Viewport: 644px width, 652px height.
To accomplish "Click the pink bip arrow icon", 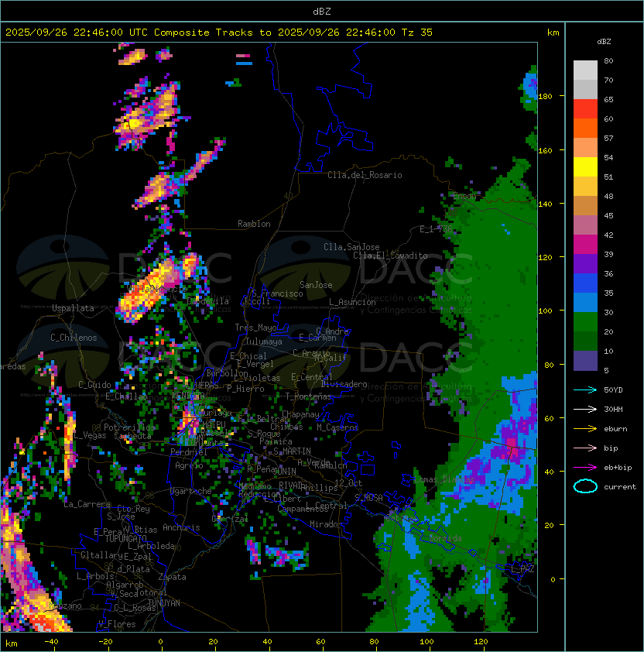I will point(585,448).
